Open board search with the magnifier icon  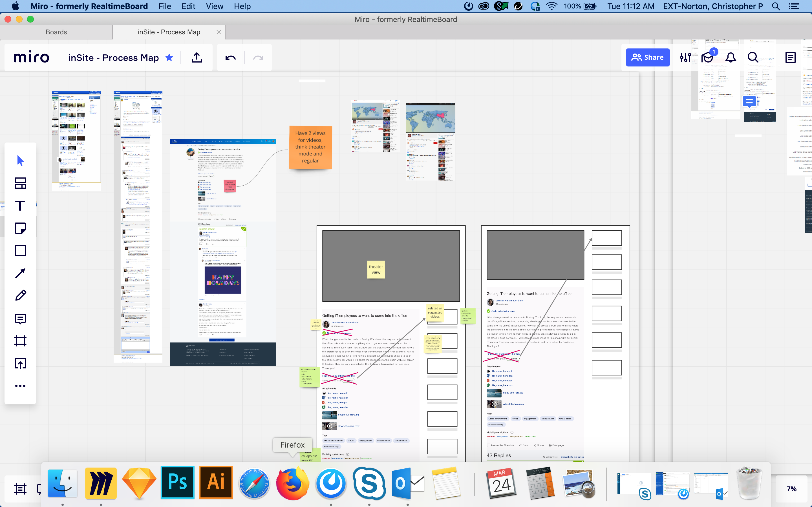tap(753, 57)
